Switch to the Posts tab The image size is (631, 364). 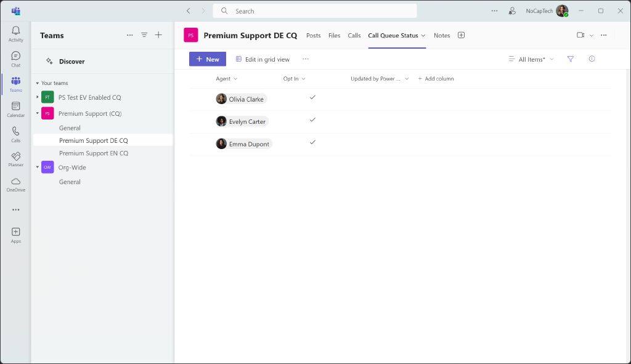pos(313,35)
